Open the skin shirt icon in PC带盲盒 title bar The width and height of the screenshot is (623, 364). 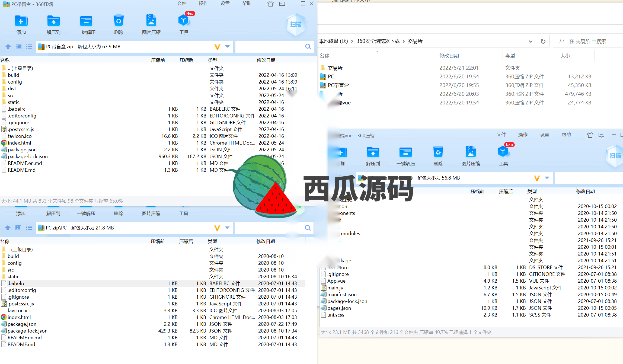(270, 4)
